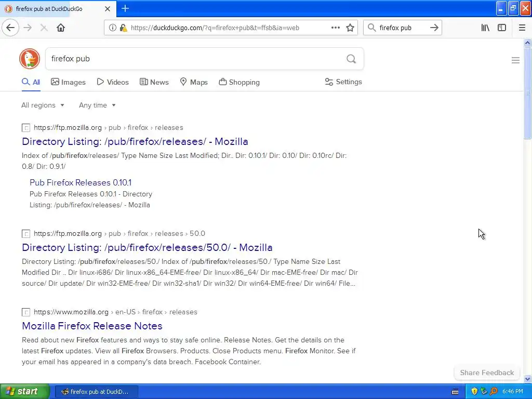Focus the Firefox toolbar search box
532x399 pixels.
pyautogui.click(x=403, y=28)
